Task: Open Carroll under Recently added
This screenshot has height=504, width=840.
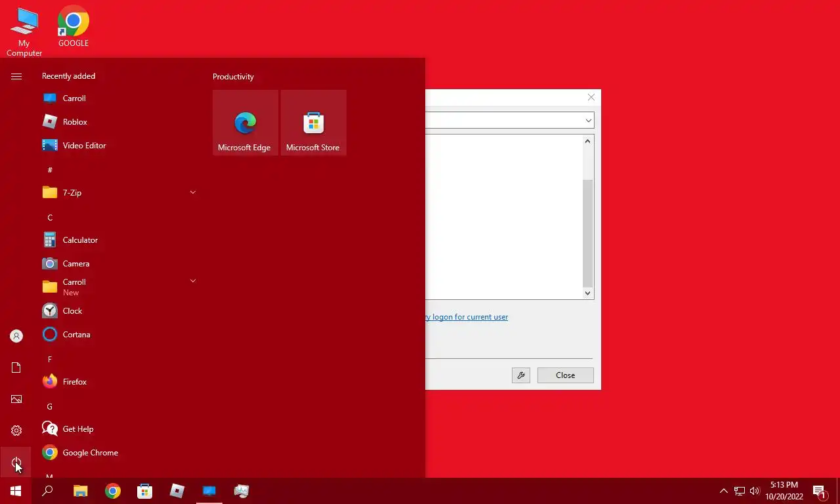Action: click(x=118, y=98)
